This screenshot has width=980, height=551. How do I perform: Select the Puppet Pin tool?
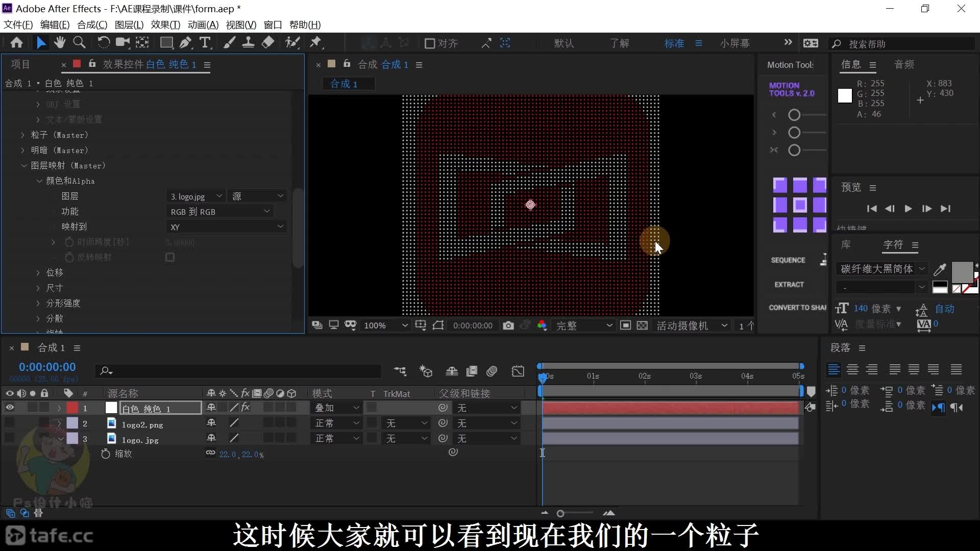pyautogui.click(x=316, y=43)
